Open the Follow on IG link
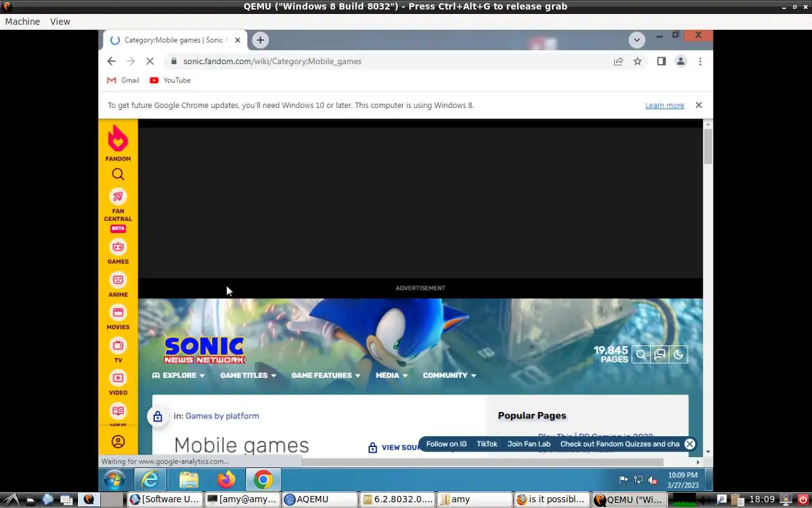 (x=446, y=444)
